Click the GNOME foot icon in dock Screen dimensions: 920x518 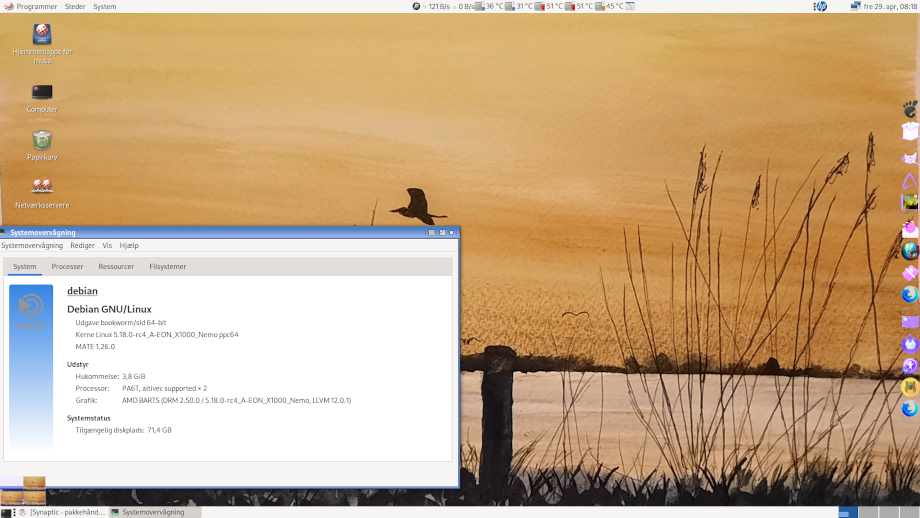[909, 109]
